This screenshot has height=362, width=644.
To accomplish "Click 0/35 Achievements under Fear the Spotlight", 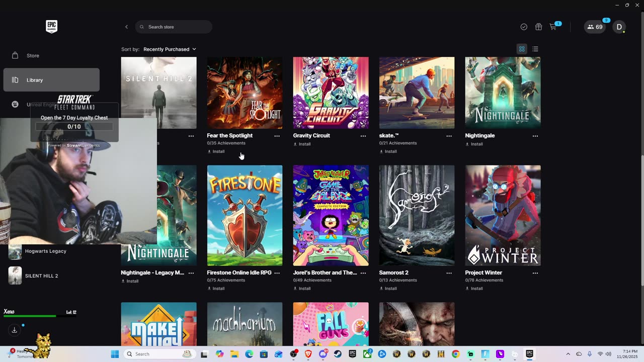I will 226,143.
